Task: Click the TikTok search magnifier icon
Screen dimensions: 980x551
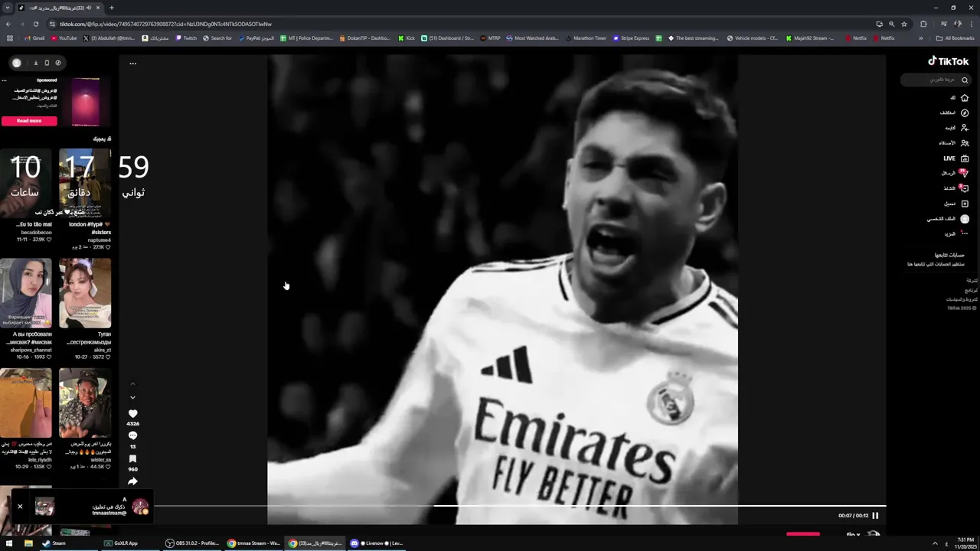Action: [965, 80]
